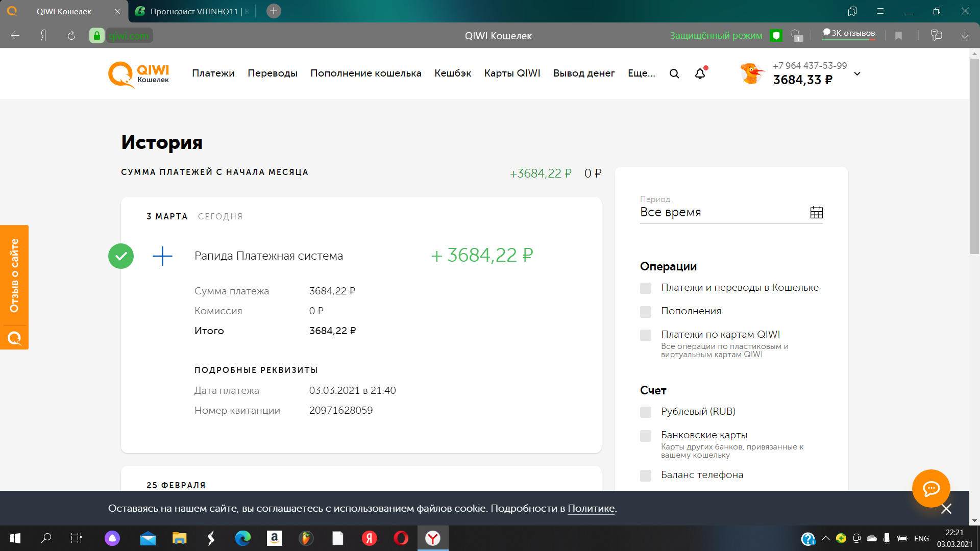The height and width of the screenshot is (551, 980).
Task: Open Amazon app from taskbar
Action: point(275,538)
